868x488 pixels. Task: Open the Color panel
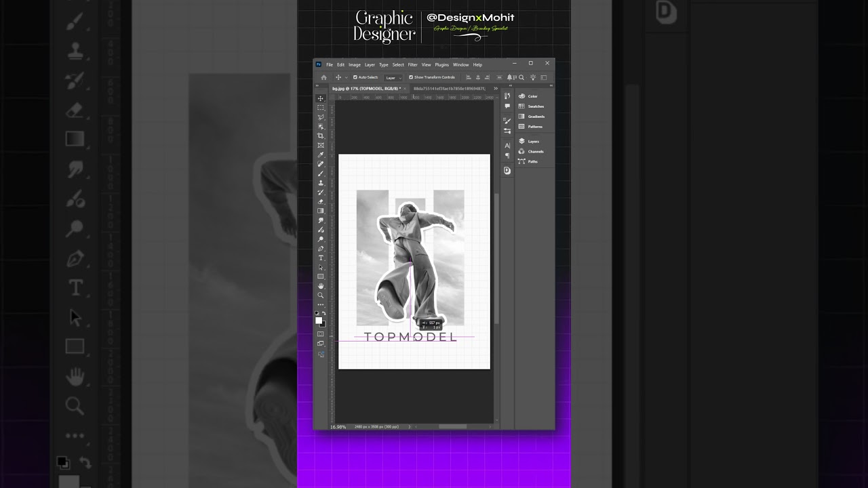click(x=532, y=96)
